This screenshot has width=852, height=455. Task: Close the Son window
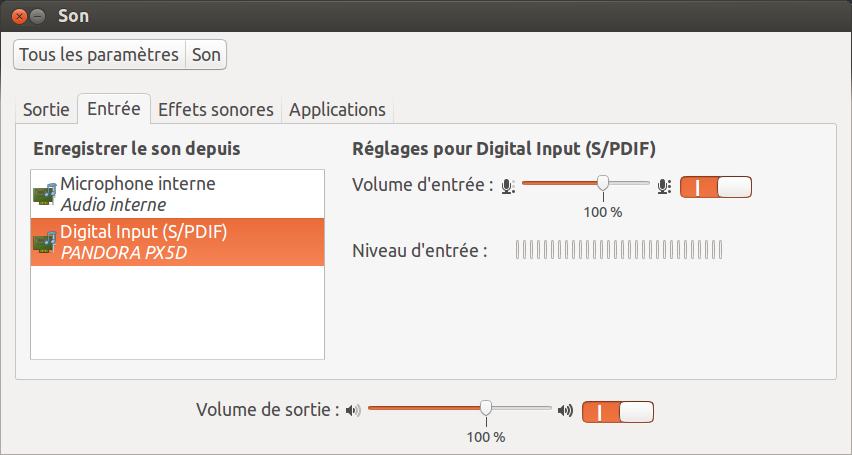click(x=18, y=16)
